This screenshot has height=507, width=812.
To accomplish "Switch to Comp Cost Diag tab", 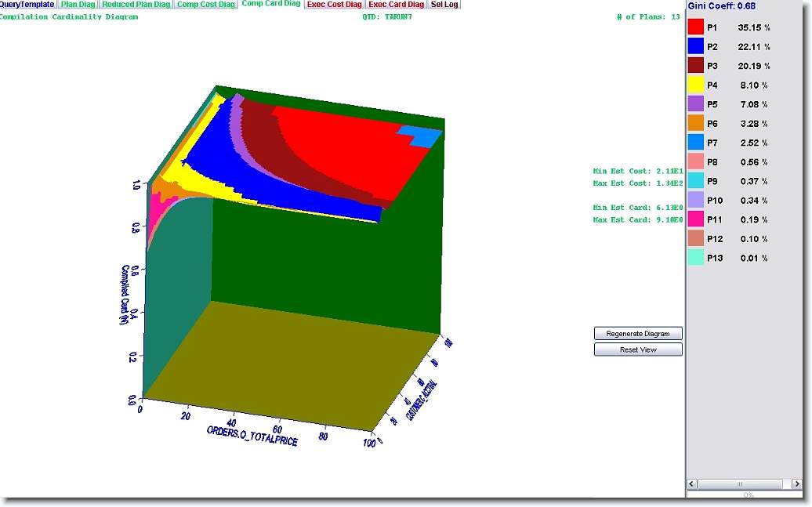I will (205, 5).
